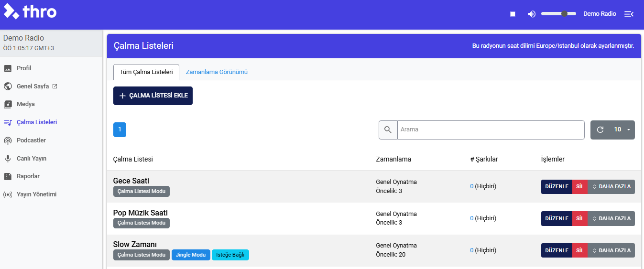644x269 pixels.
Task: Click the thro logo icon
Action: [x=11, y=11]
